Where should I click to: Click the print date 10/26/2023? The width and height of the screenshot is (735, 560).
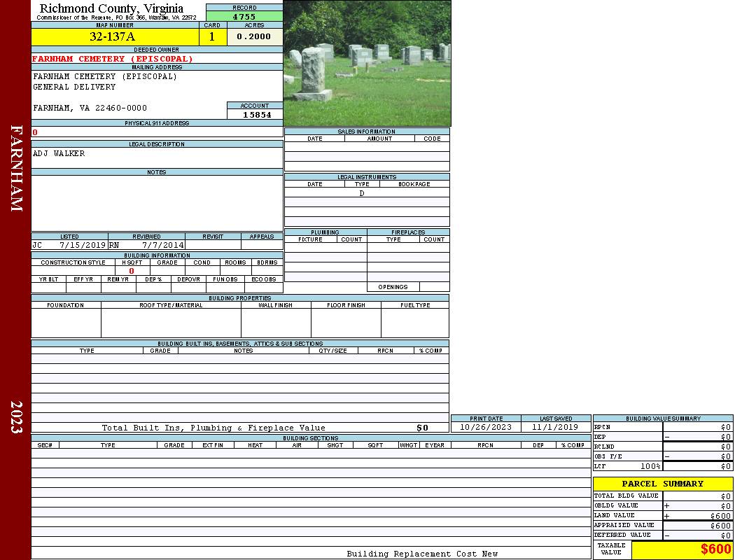[485, 427]
